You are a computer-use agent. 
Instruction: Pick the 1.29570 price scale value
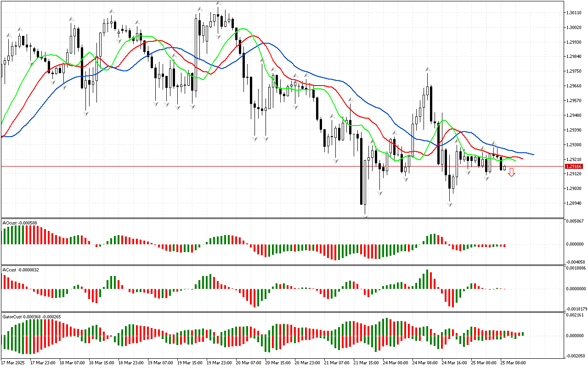tap(574, 101)
